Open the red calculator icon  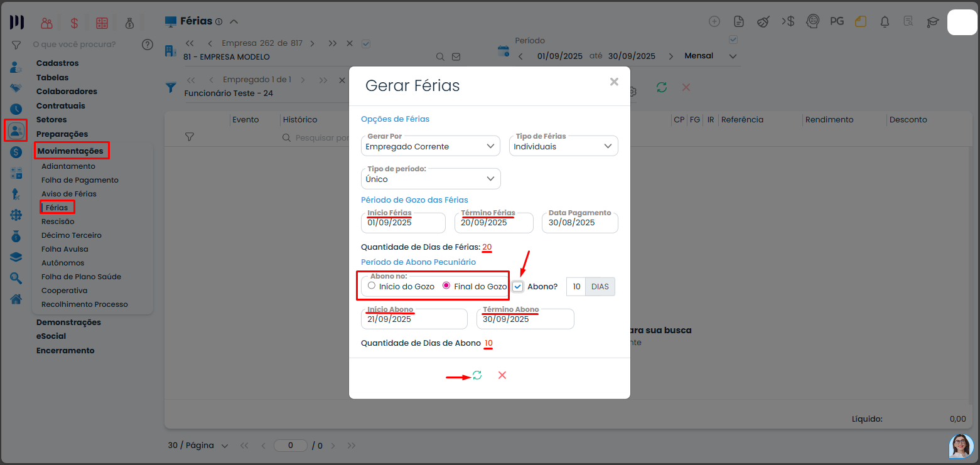pyautogui.click(x=102, y=23)
